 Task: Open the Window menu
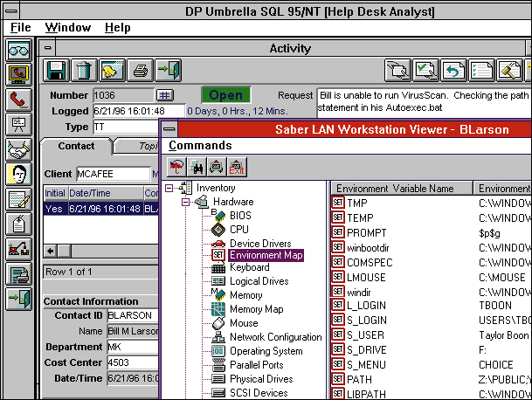(68, 27)
